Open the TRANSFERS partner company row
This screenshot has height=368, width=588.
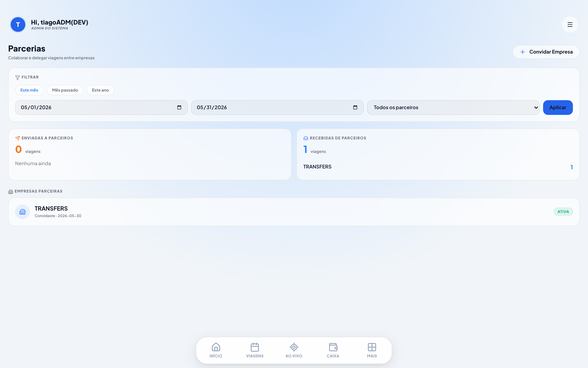(x=294, y=212)
